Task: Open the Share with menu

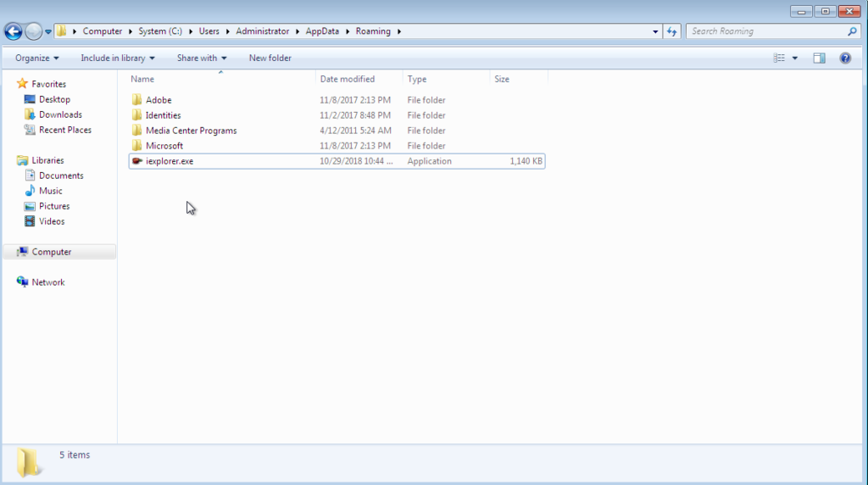Action: 202,59
